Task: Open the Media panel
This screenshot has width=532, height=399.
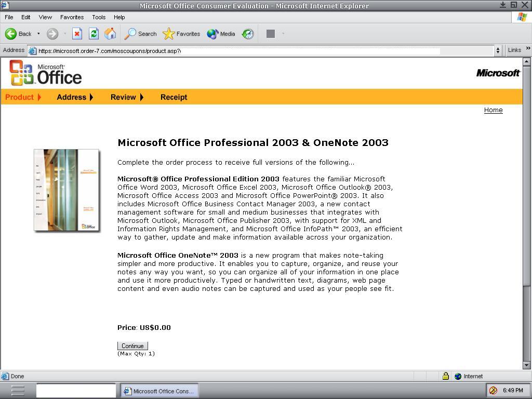Action: tap(220, 34)
